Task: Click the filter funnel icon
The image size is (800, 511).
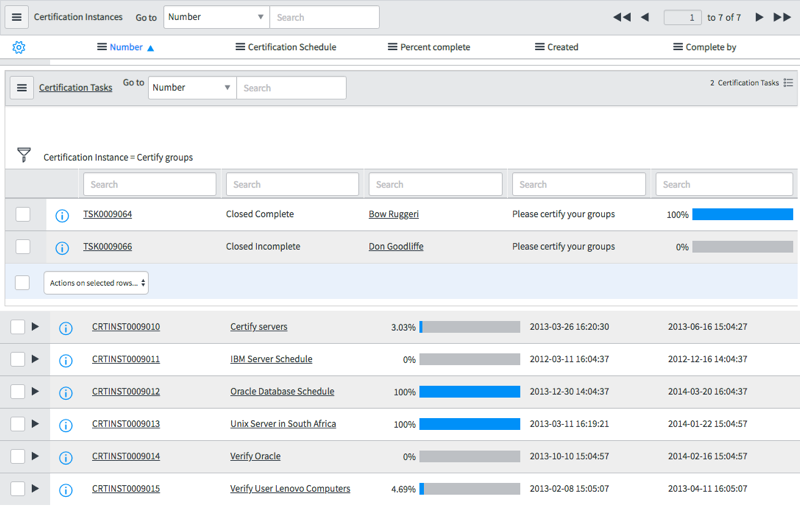Action: click(23, 155)
